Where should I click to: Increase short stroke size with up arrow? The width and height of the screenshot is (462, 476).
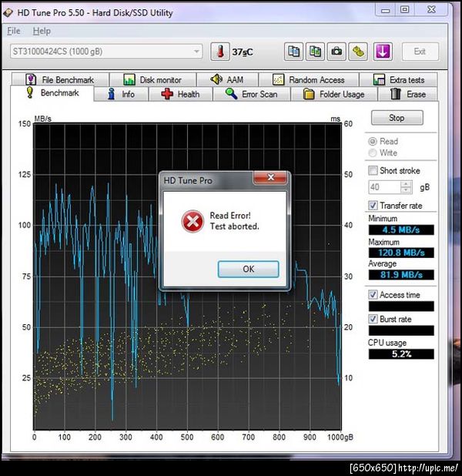406,184
